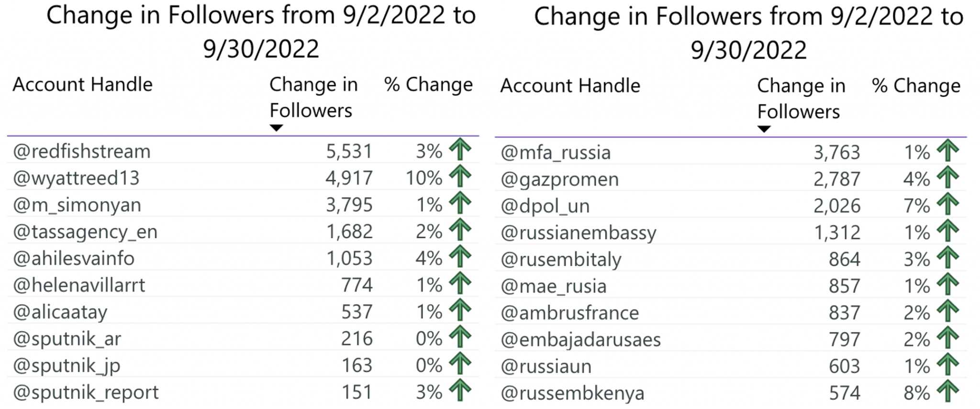Toggle the sort arrow under the right Change in Followers header
The image size is (980, 409).
coord(764,129)
